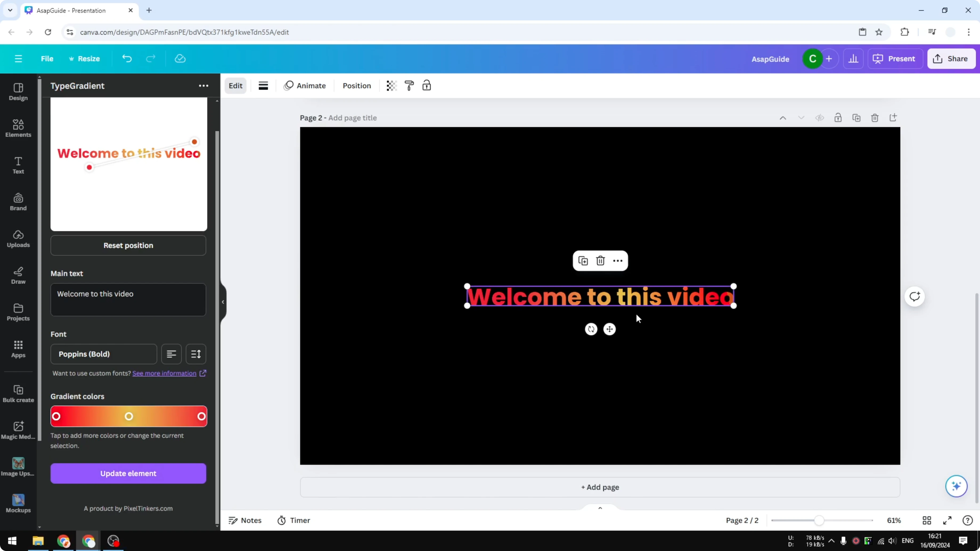Add a collaborator with plus button
This screenshot has height=551, width=980.
(x=829, y=59)
